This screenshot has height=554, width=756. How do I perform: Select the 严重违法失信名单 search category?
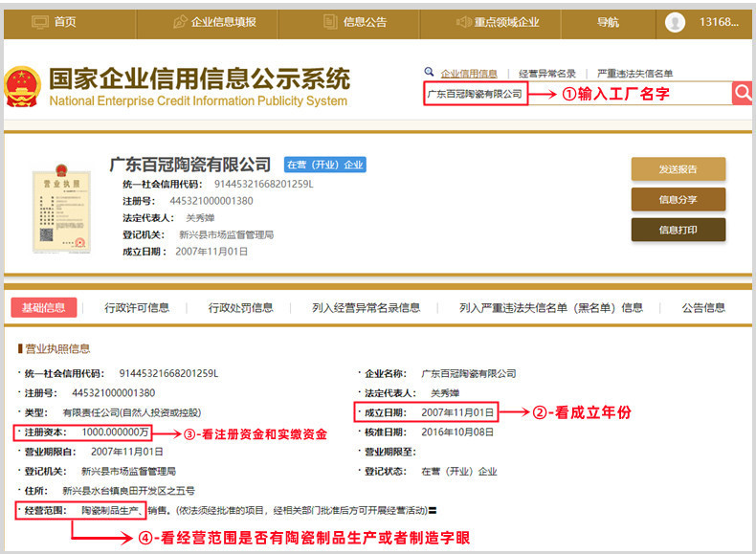coord(634,74)
